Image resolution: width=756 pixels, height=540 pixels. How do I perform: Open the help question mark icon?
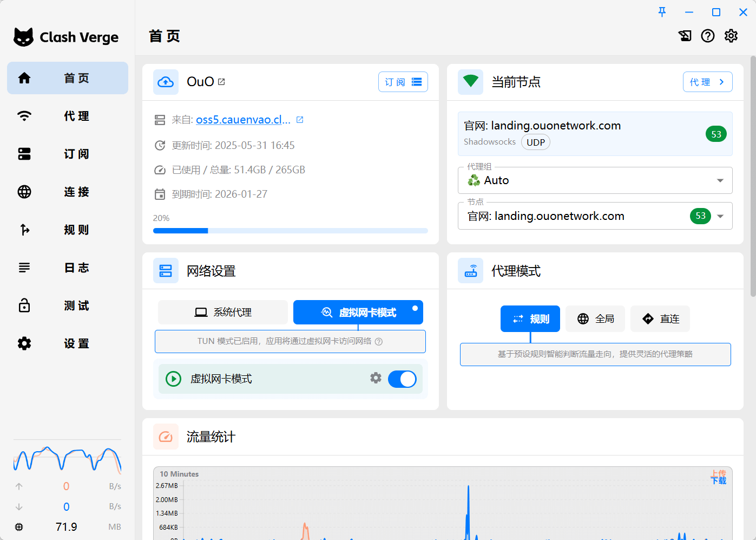pyautogui.click(x=708, y=36)
